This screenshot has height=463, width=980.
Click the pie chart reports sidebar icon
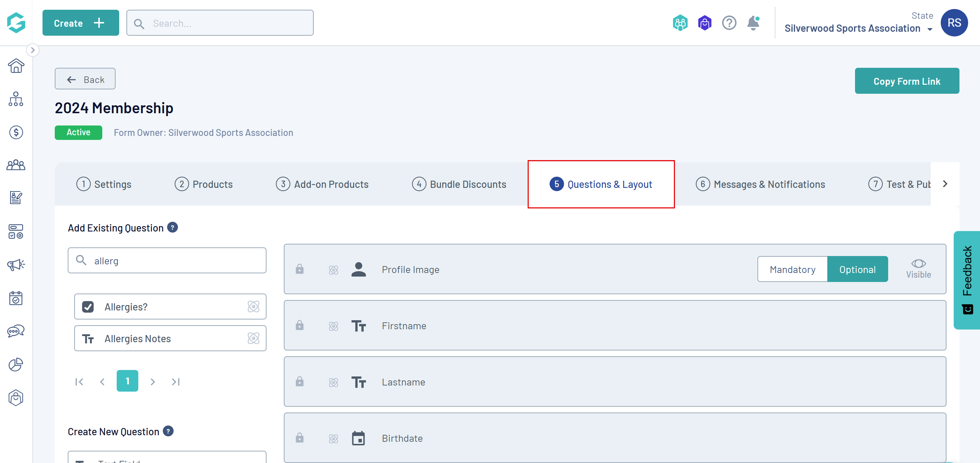(16, 365)
